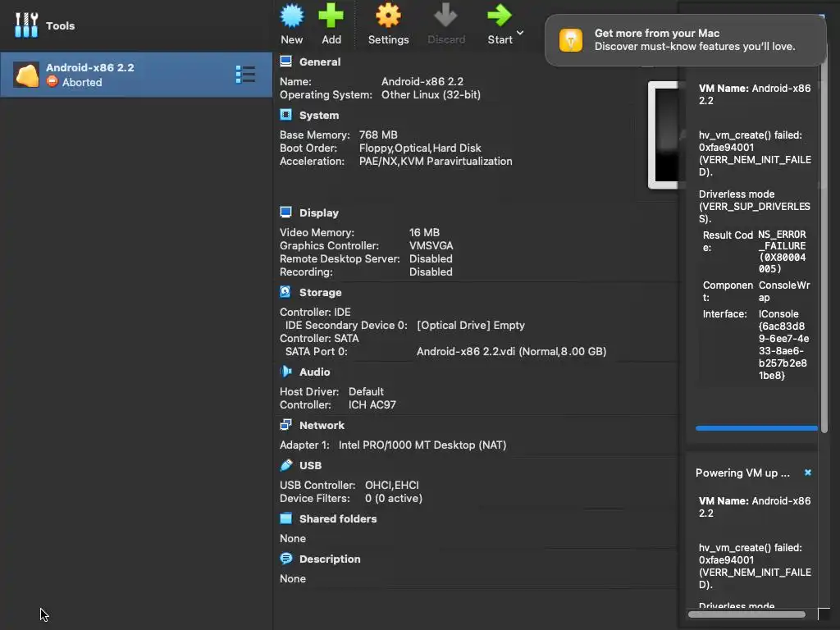Click the Aborted status icon
This screenshot has height=630, width=840.
pyautogui.click(x=52, y=82)
